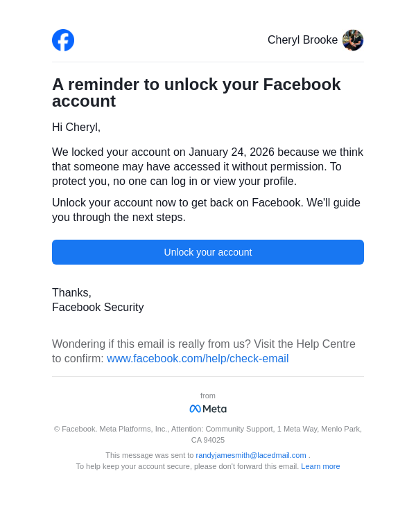Click the paragraph about the locked account
Viewport: 416px width, 532px height.
(207, 167)
